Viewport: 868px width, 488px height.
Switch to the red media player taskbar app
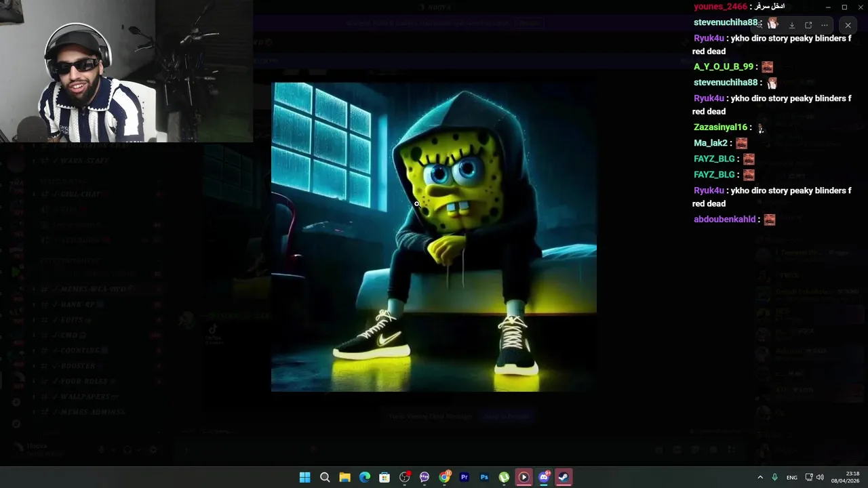524,477
